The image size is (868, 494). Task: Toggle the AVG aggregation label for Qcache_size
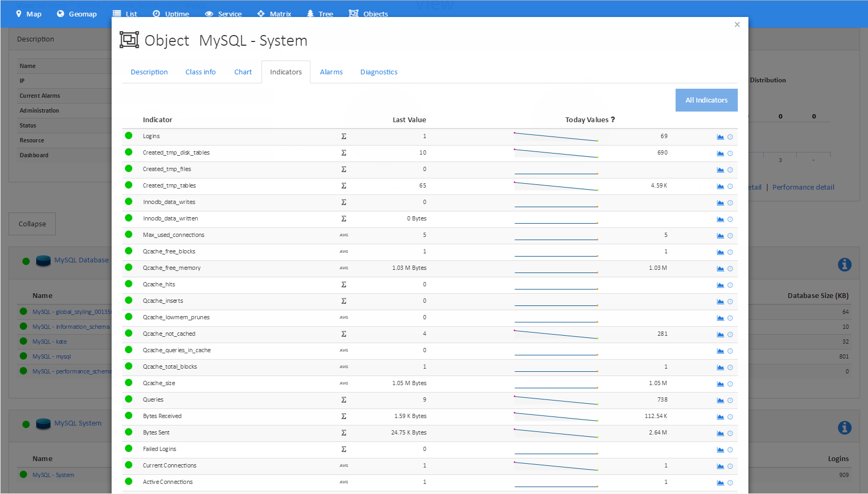[343, 383]
